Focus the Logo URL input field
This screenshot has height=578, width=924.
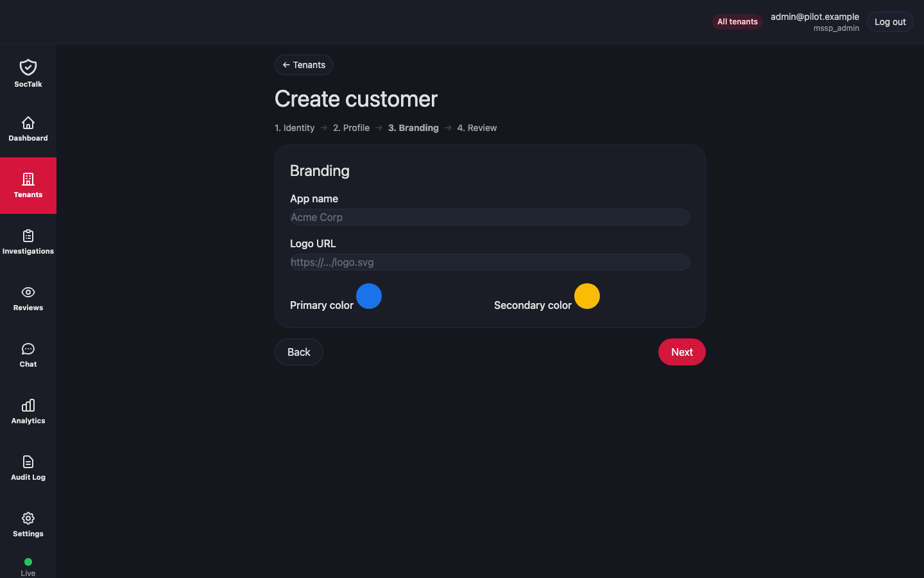[490, 262]
